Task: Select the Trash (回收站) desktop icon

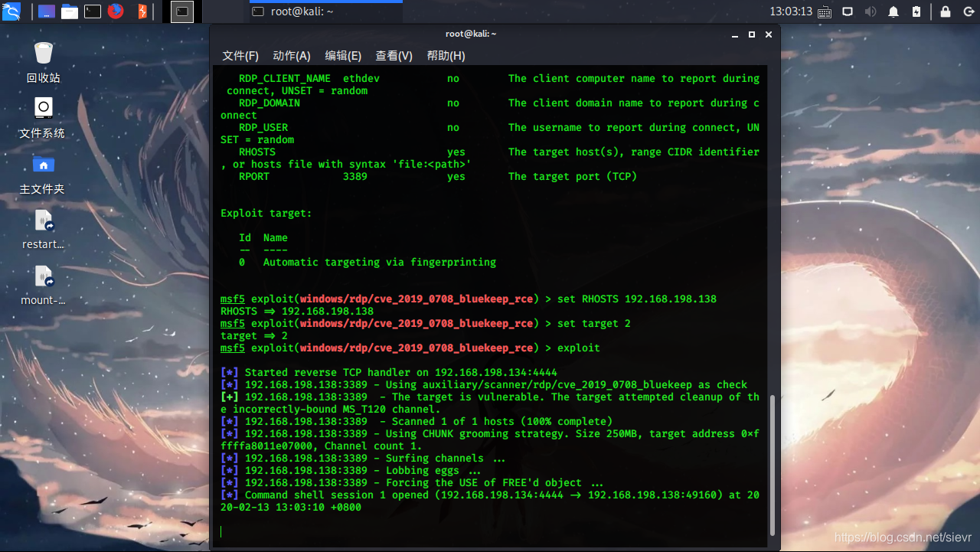Action: [x=44, y=62]
